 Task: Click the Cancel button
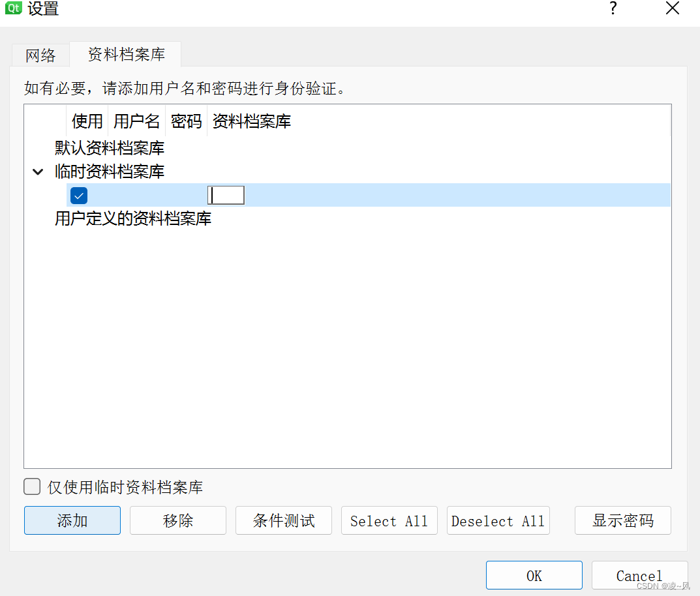pyautogui.click(x=640, y=576)
